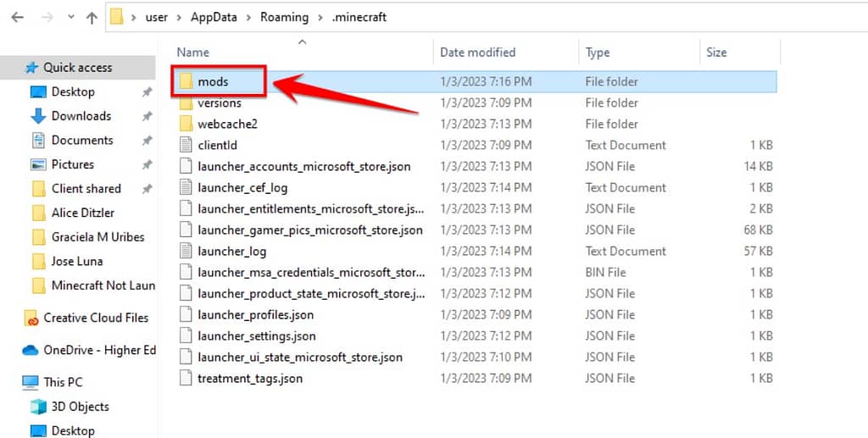Select 'Roaming' in the address path
Viewport: 868px width, 438px height.
click(285, 17)
